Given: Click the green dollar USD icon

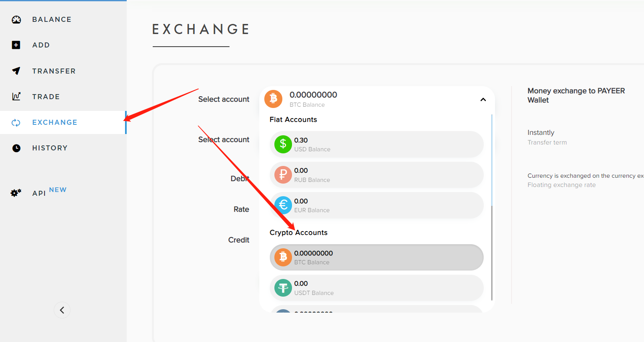Looking at the screenshot, I should point(283,144).
